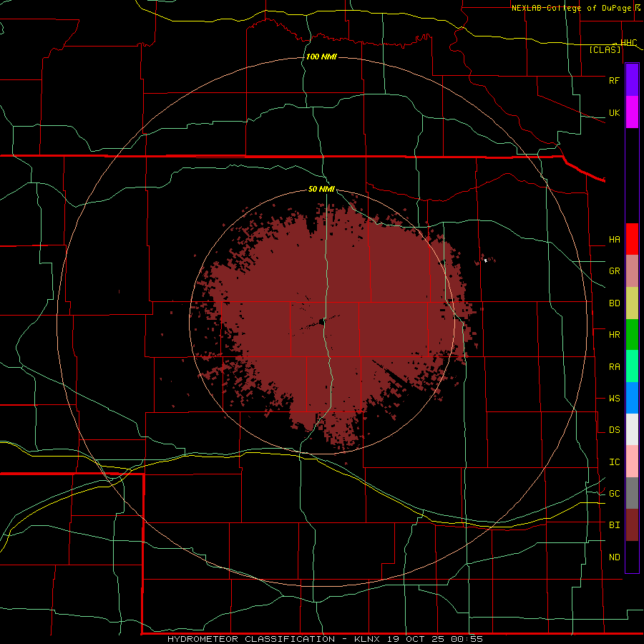
Task: Select the magenta UK legend swatch
Action: click(x=632, y=112)
